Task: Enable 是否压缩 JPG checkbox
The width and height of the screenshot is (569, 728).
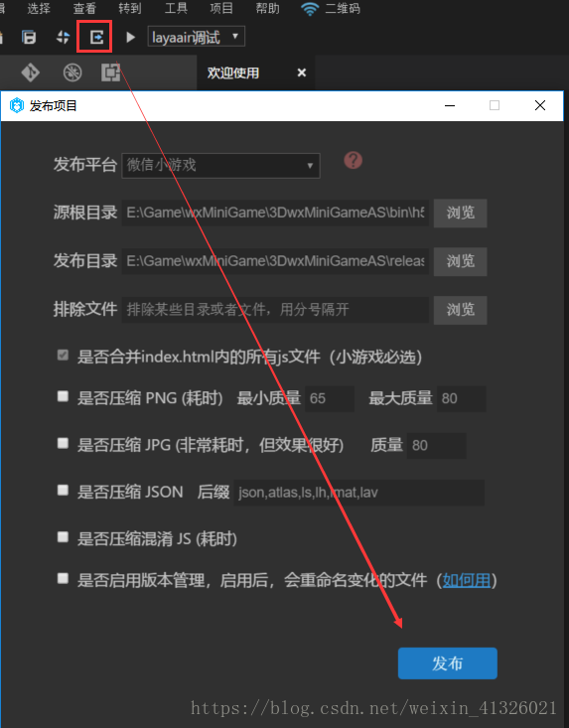Action: pyautogui.click(x=63, y=443)
